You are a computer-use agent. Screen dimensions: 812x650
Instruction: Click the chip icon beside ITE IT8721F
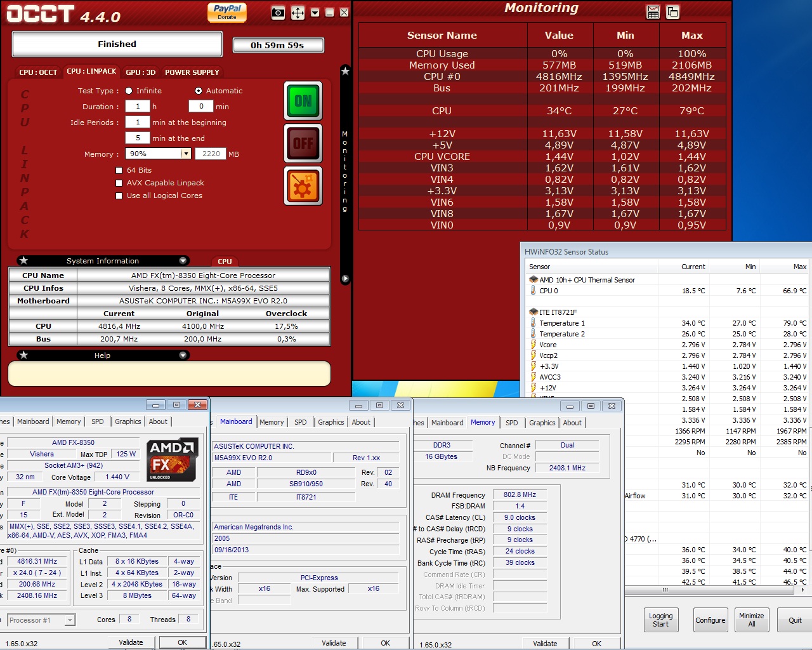(534, 312)
